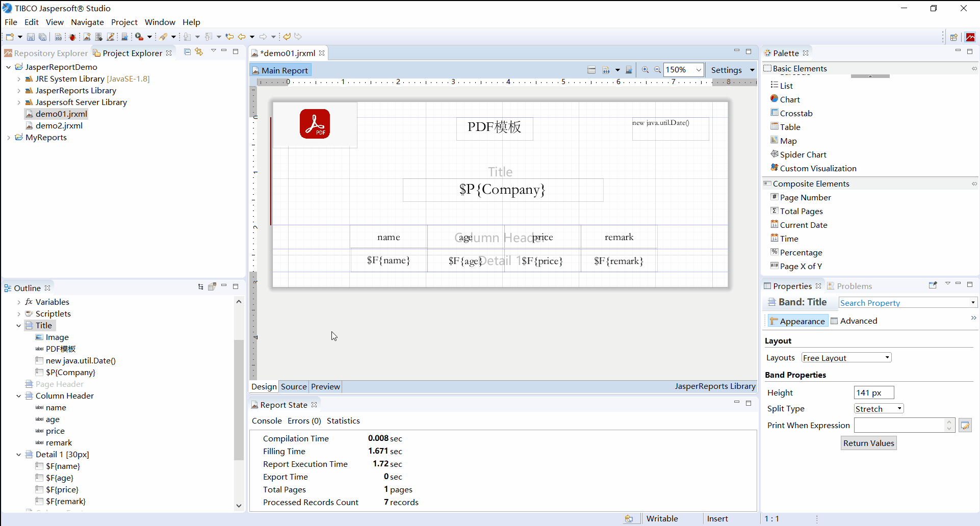Switch to the Appearance properties tab
The width and height of the screenshot is (980, 526).
(798, 321)
